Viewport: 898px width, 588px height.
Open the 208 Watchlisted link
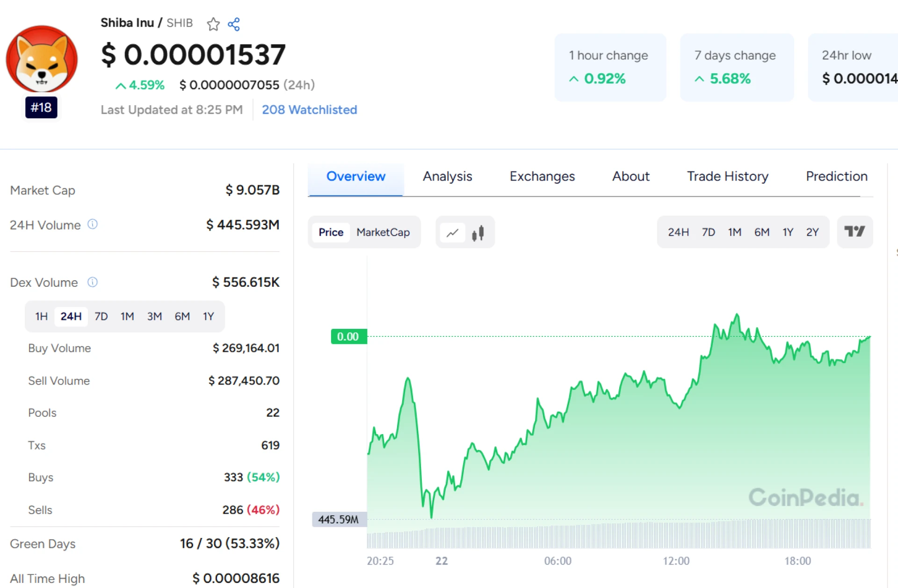[x=309, y=110]
